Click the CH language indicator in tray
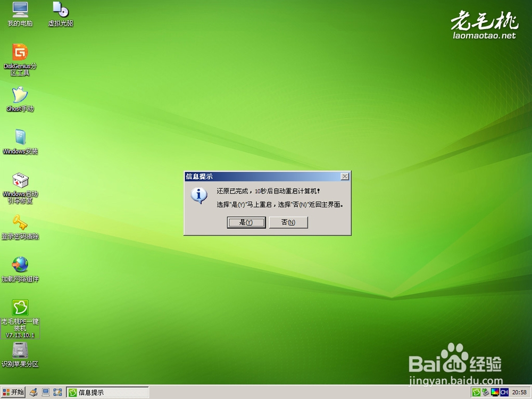This screenshot has width=532, height=399. (x=504, y=392)
